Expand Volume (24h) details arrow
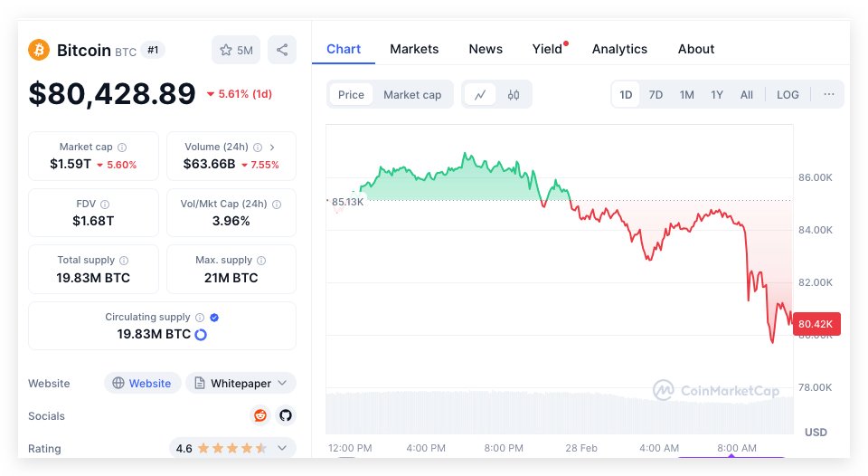Image resolution: width=868 pixels, height=476 pixels. click(273, 147)
